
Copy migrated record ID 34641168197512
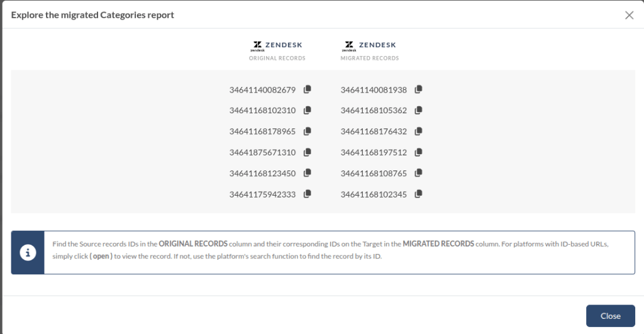click(x=419, y=152)
